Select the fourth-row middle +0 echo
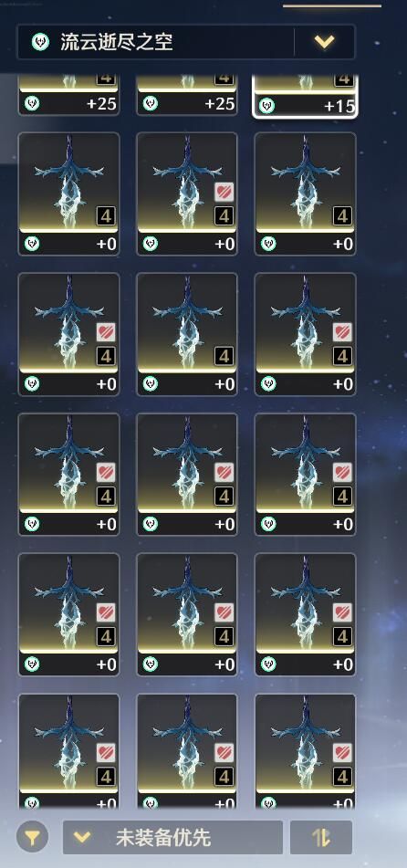 [187, 474]
